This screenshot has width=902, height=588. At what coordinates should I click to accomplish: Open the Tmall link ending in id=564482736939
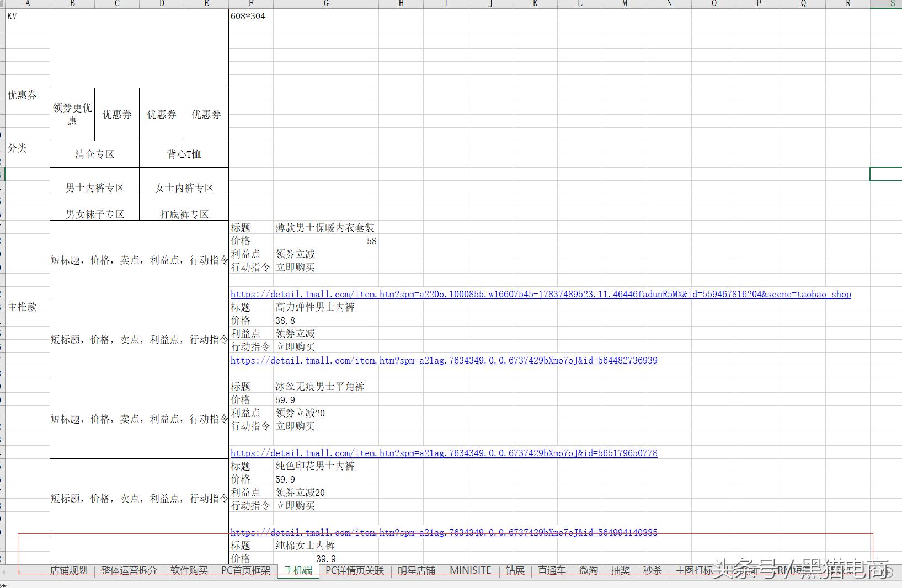click(444, 361)
